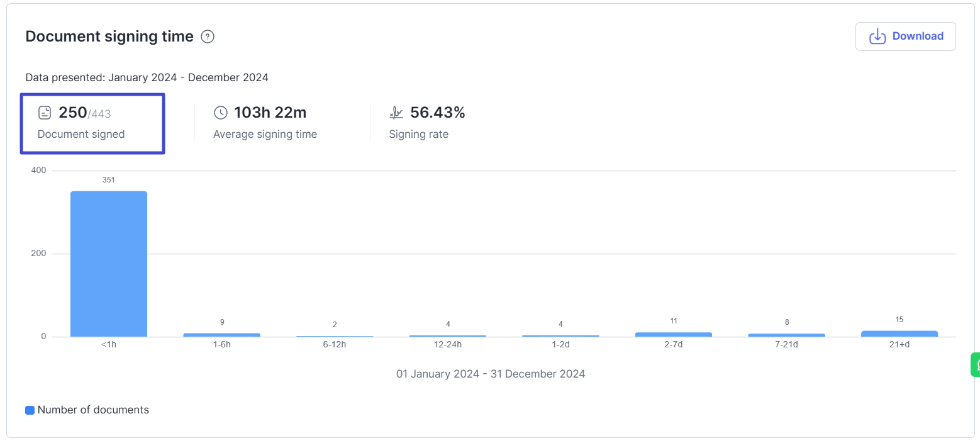Select the 21+d bar in chart
This screenshot has width=980, height=443.
point(899,334)
